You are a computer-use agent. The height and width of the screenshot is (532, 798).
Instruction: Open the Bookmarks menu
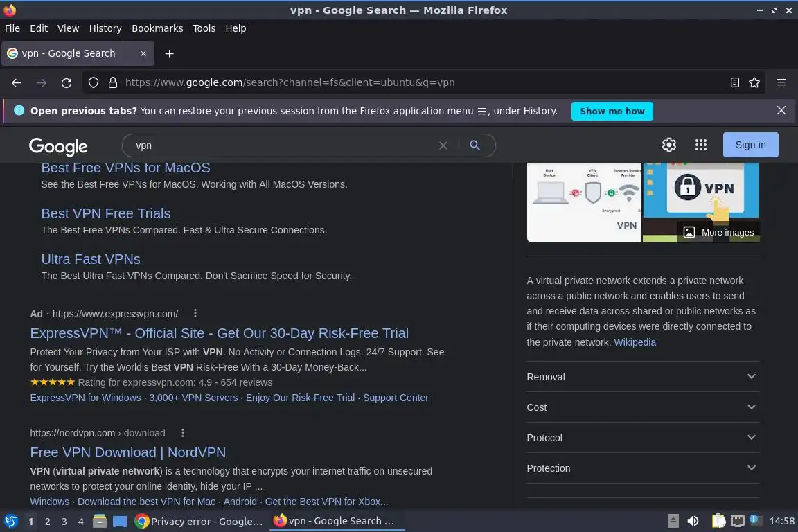point(157,28)
